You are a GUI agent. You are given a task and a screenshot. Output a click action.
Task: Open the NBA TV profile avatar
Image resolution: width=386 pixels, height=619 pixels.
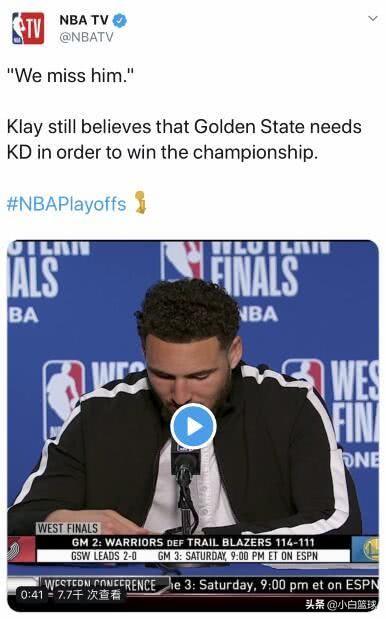(x=28, y=28)
